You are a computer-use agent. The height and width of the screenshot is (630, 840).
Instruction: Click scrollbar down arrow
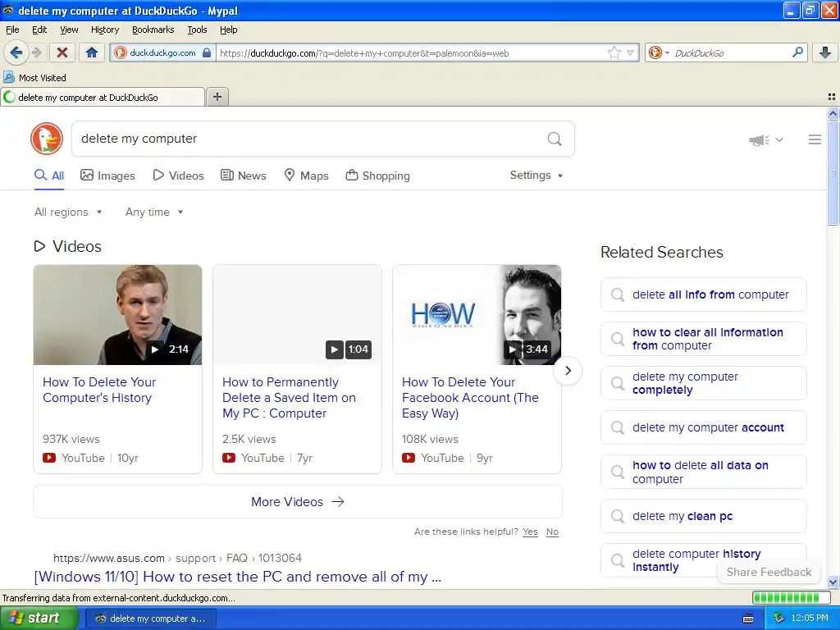tap(833, 582)
